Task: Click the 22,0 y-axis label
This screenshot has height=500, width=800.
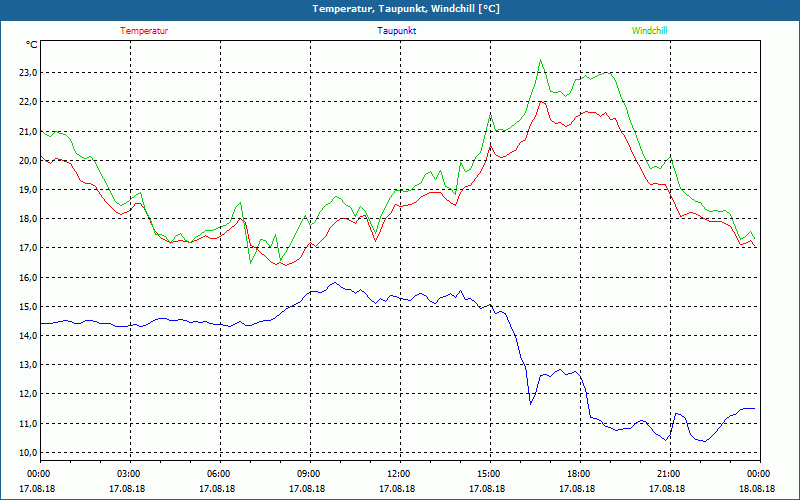Action: click(29, 102)
